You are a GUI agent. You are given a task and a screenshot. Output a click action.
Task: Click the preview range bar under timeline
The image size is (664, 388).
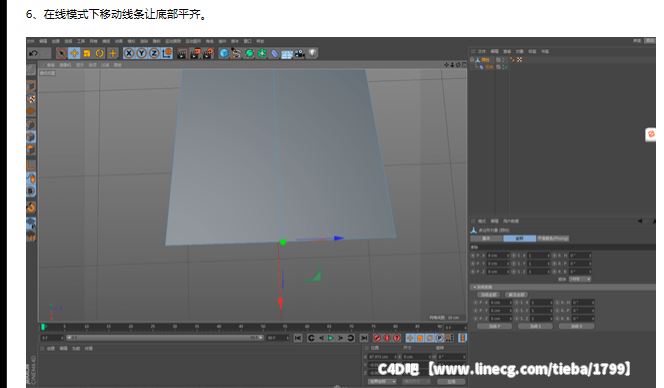(x=165, y=338)
